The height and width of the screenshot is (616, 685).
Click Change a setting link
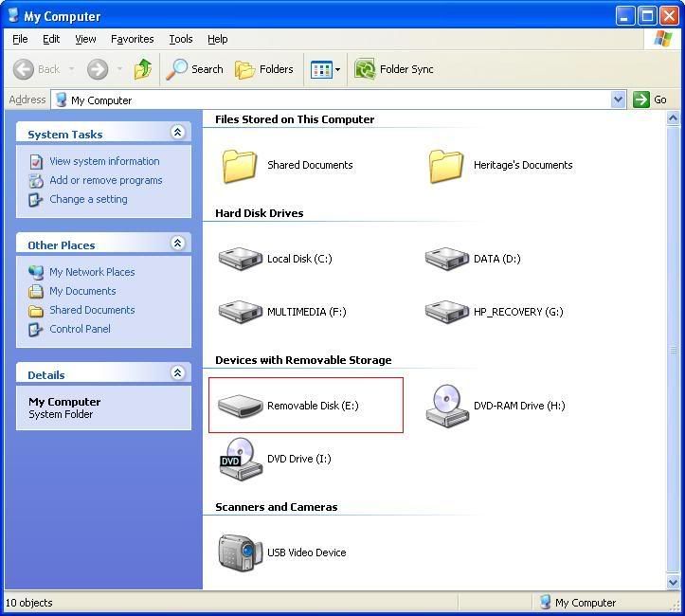(x=88, y=199)
